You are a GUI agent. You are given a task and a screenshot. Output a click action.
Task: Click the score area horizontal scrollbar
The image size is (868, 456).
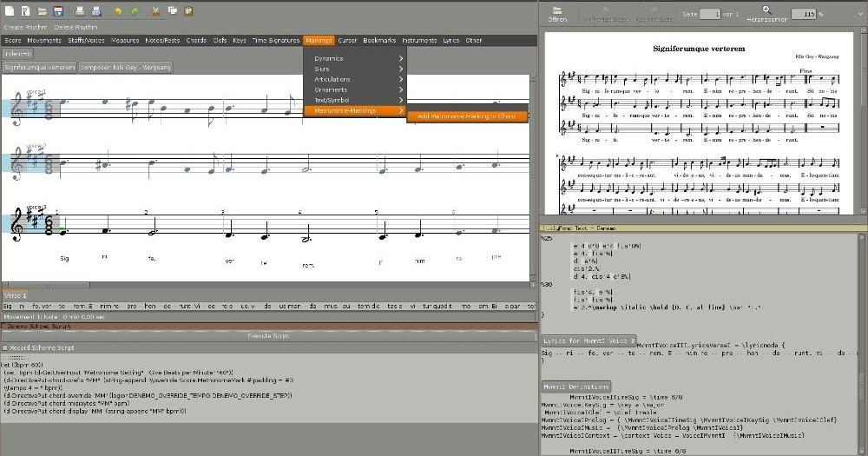click(266, 286)
